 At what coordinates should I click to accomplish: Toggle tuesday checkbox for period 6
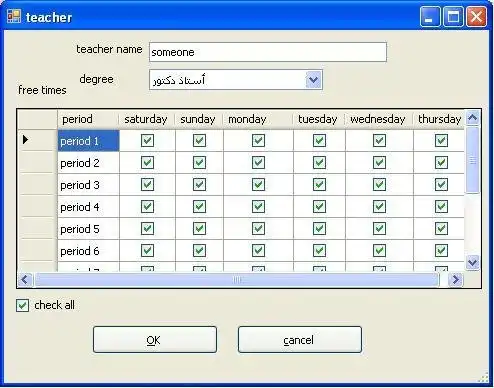319,250
